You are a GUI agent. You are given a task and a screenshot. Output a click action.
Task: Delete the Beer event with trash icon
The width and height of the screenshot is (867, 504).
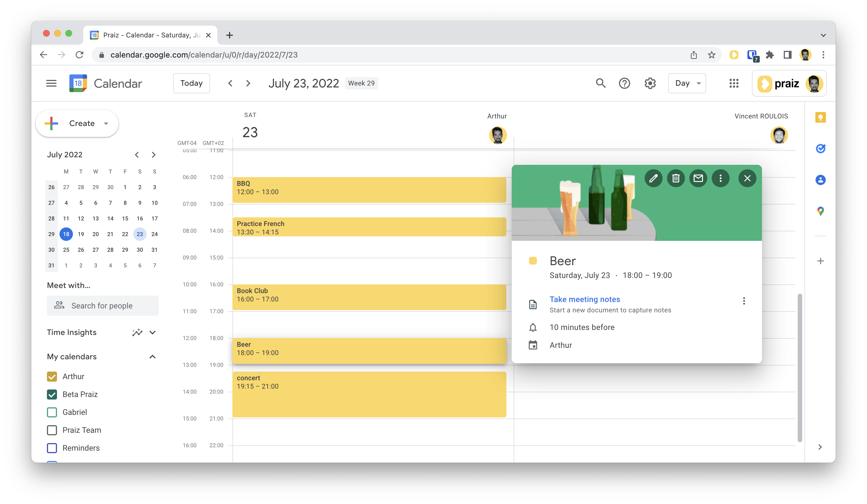pos(676,178)
